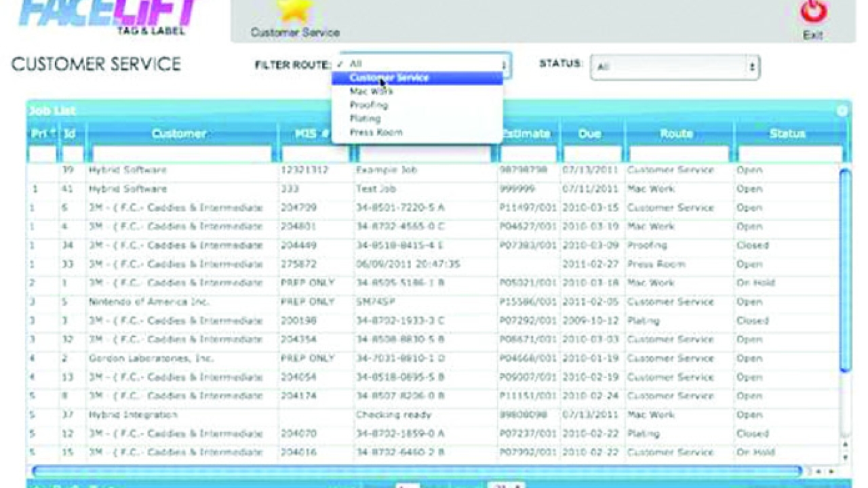Click due date 2011-02-27
This screenshot has width=868, height=488.
(590, 264)
